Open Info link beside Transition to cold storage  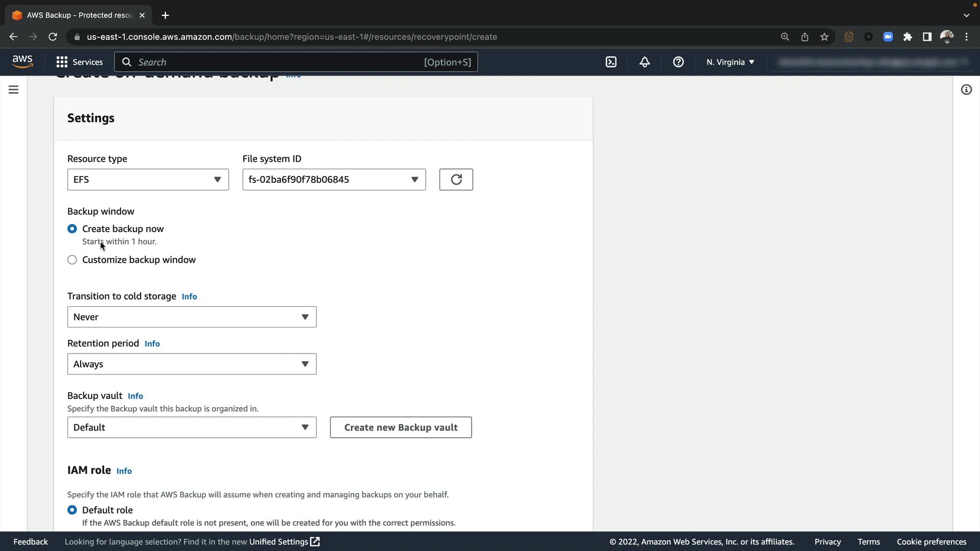pos(189,296)
